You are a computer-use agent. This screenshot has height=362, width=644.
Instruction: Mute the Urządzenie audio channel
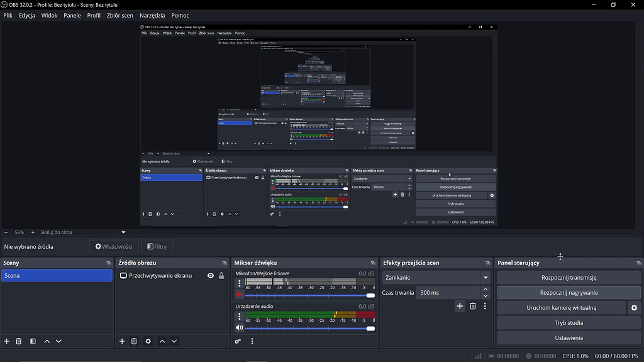240,327
